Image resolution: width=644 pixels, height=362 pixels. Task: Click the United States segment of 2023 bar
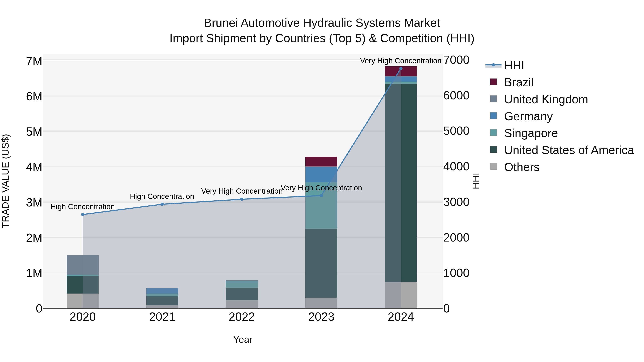pyautogui.click(x=321, y=263)
